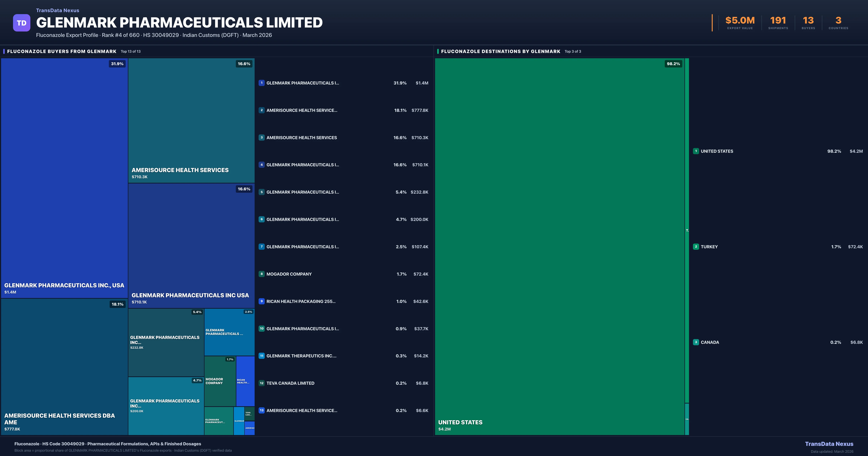
Task: Click the large green United States block
Action: 559,246
